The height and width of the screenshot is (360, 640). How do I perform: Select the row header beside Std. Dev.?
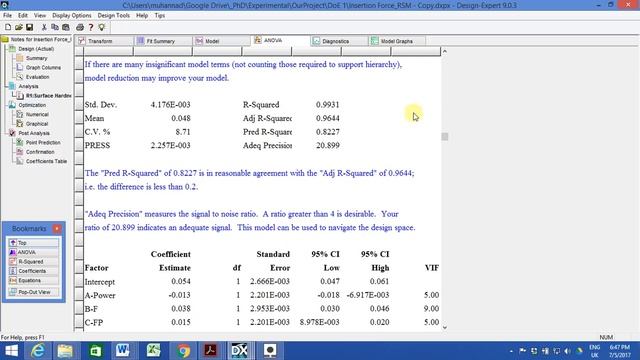[x=79, y=104]
